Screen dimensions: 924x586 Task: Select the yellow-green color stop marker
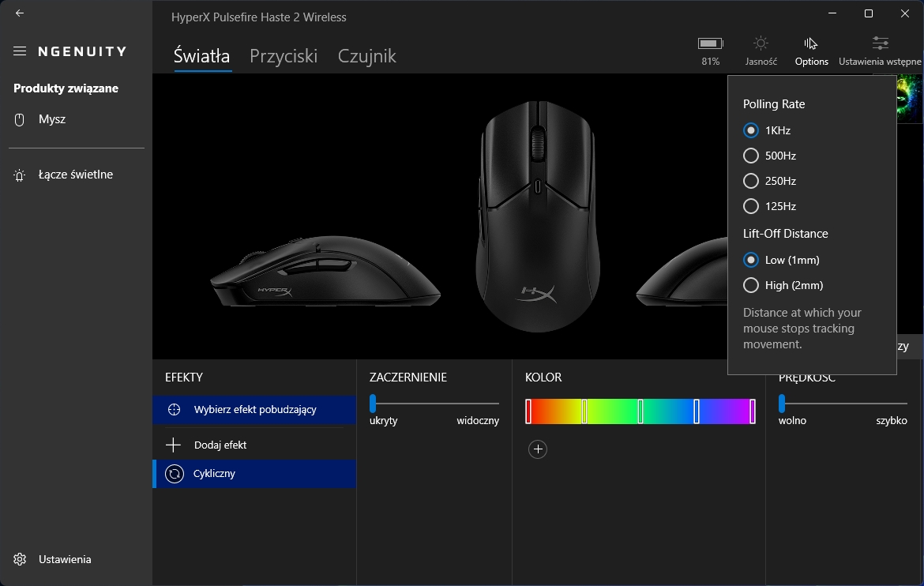(x=584, y=411)
